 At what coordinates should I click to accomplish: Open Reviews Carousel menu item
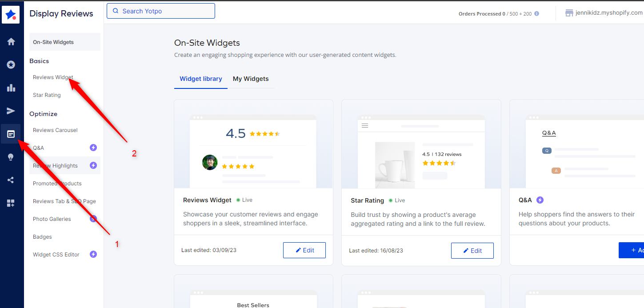click(55, 130)
